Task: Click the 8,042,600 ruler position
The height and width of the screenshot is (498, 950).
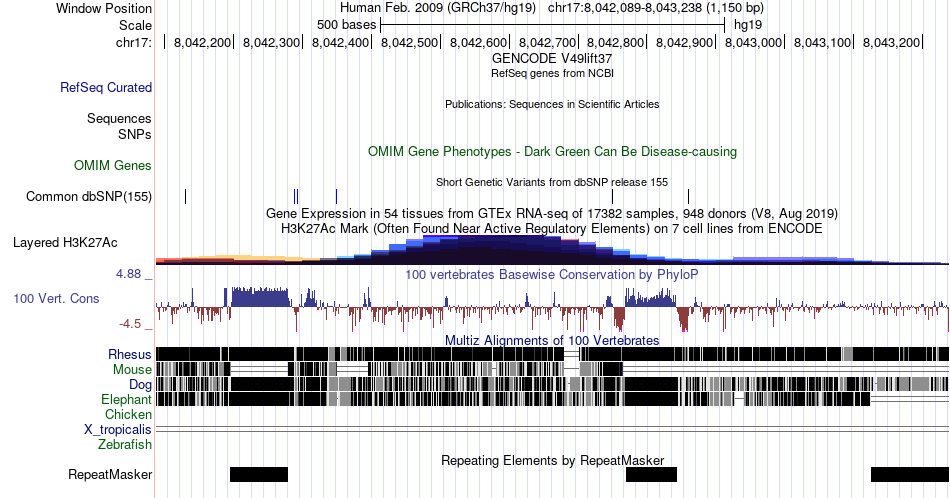Action: tap(478, 42)
